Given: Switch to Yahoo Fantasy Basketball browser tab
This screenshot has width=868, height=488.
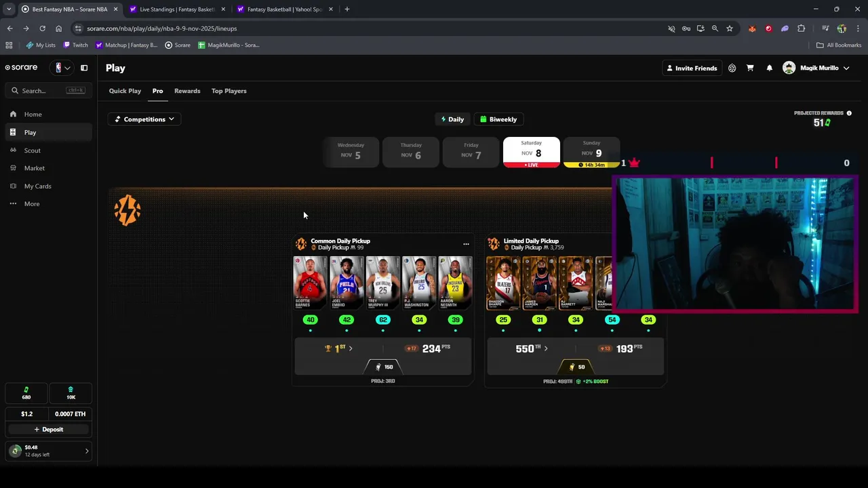Looking at the screenshot, I should coord(285,9).
